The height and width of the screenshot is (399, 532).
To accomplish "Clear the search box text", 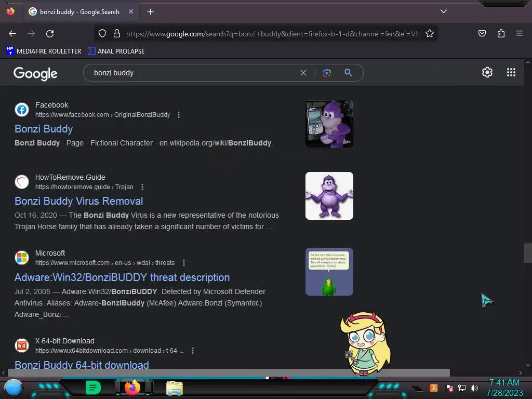I will (x=303, y=73).
